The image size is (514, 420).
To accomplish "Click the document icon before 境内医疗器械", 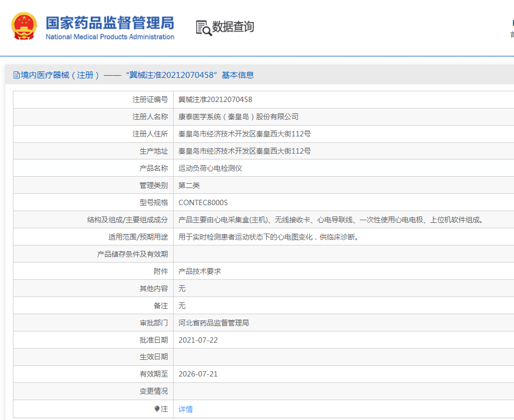I will [x=16, y=75].
